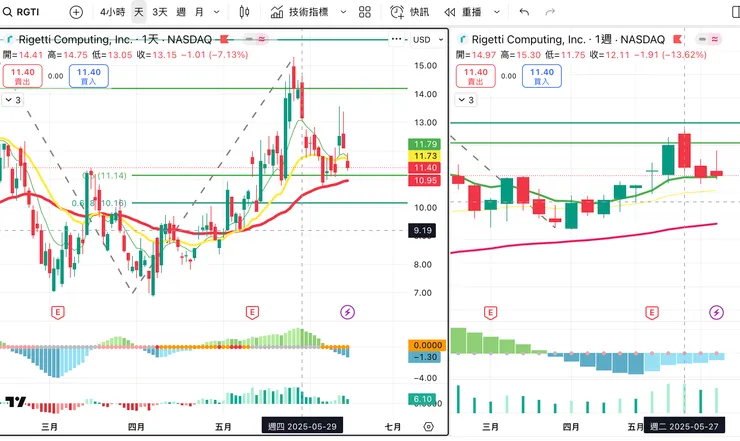Click the red 11.40 賣出 button on weekly chart

(475, 76)
